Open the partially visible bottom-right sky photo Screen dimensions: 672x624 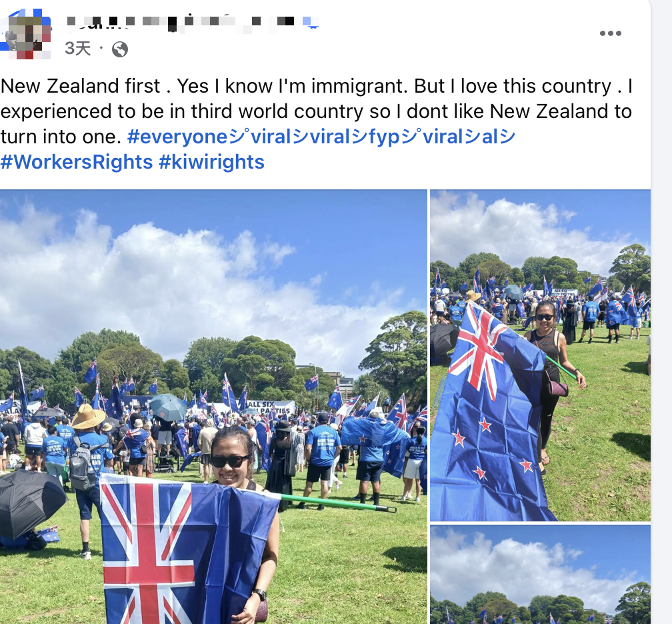540,574
